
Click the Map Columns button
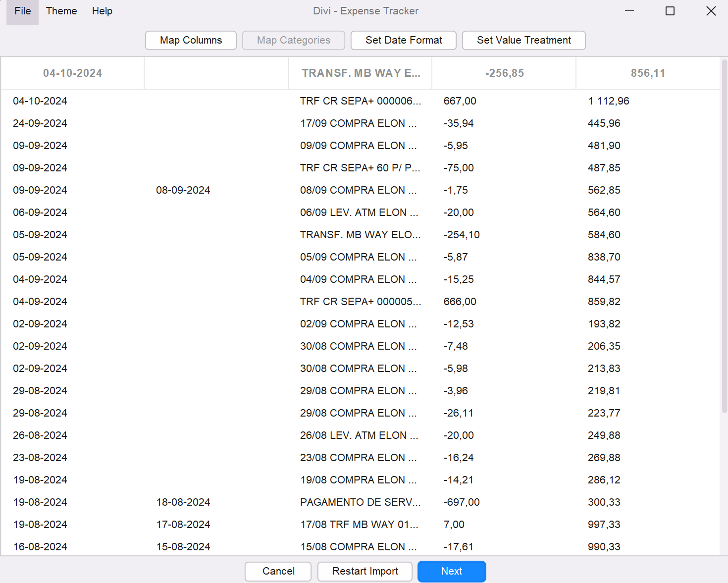click(x=191, y=40)
